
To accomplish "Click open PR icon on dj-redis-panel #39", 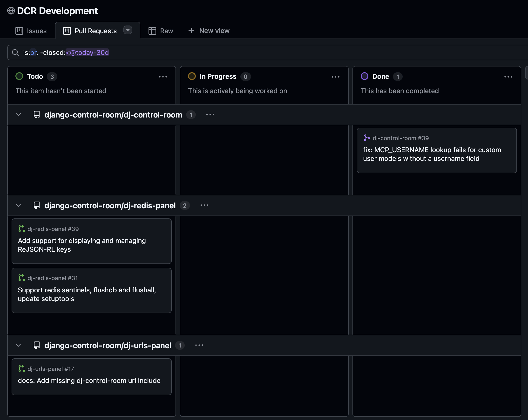I will point(21,229).
